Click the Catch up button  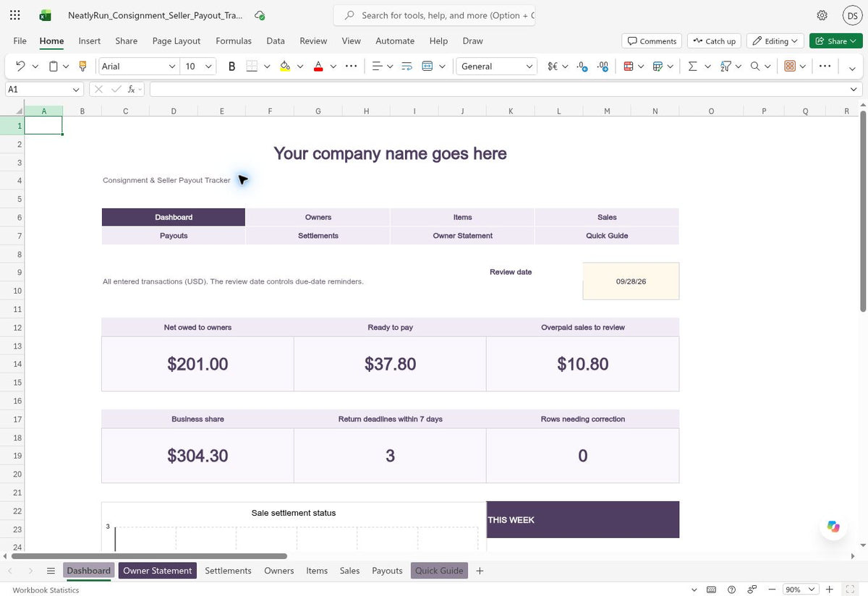(714, 41)
